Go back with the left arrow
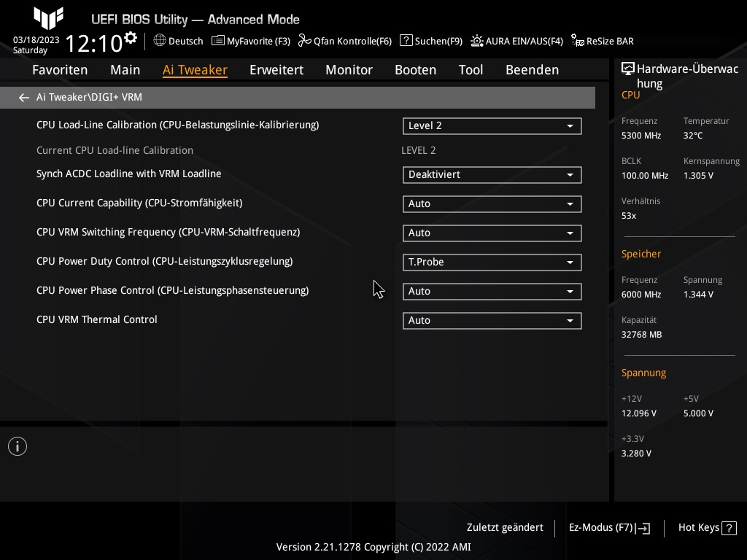Viewport: 747px width, 560px height. coord(24,98)
